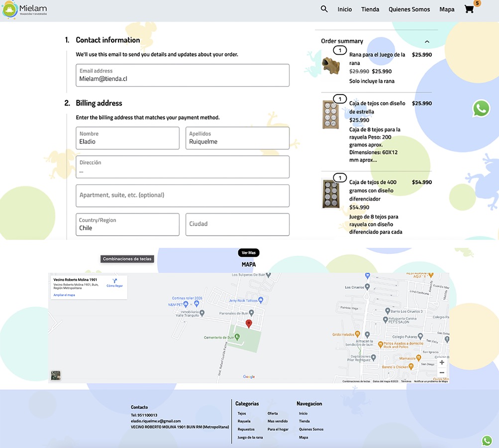Screen dimensions: 499x448
Task: Open the large WhatsApp chat icon
Action: click(481, 109)
